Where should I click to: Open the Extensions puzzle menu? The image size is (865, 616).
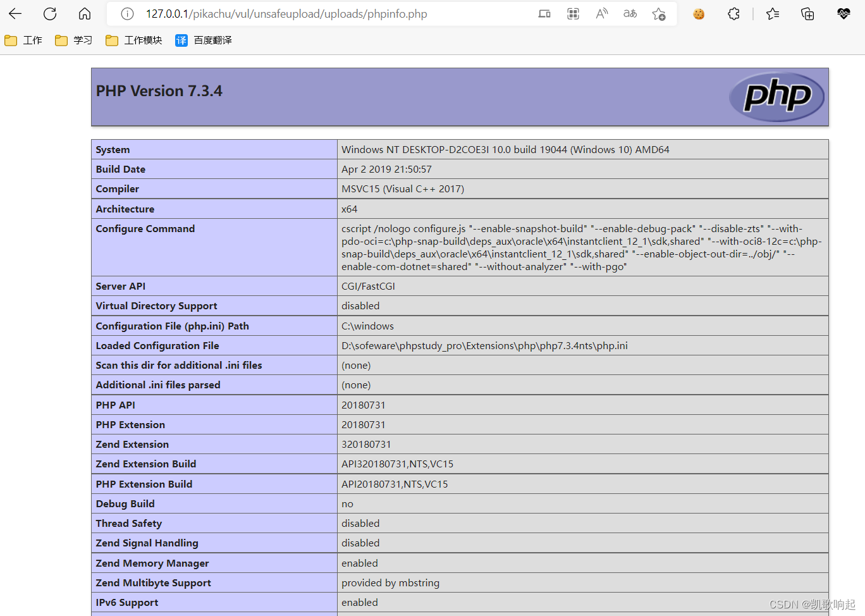tap(733, 14)
